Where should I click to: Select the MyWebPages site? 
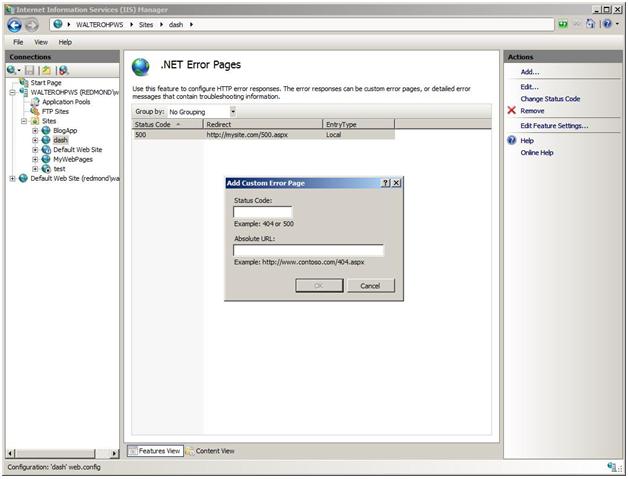[x=73, y=159]
